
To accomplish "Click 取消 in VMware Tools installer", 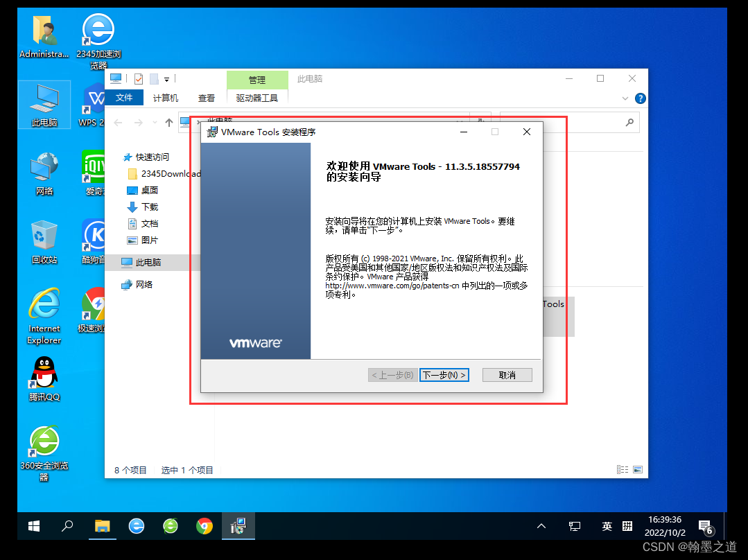I will pos(507,375).
